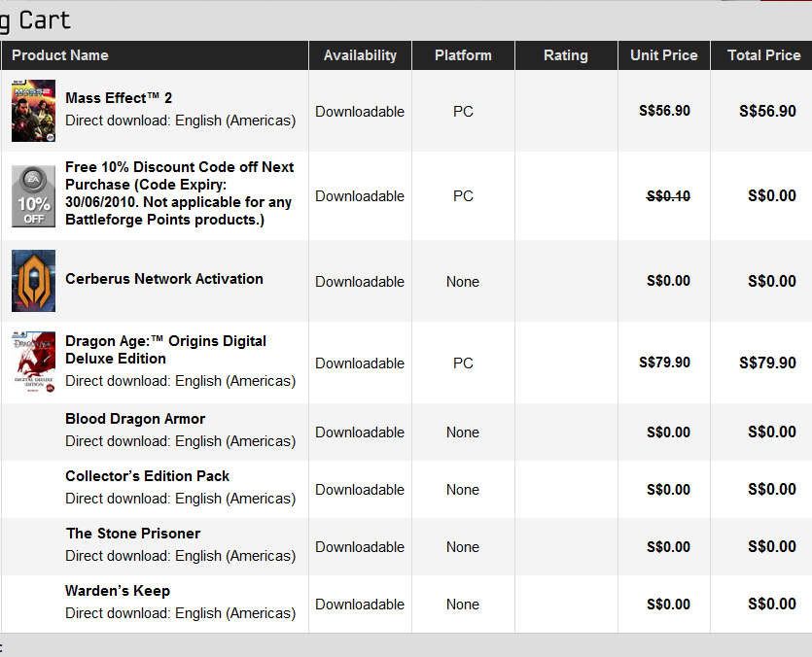Image resolution: width=812 pixels, height=657 pixels.
Task: Select the Blood Dragon Armor title
Action: (x=135, y=418)
